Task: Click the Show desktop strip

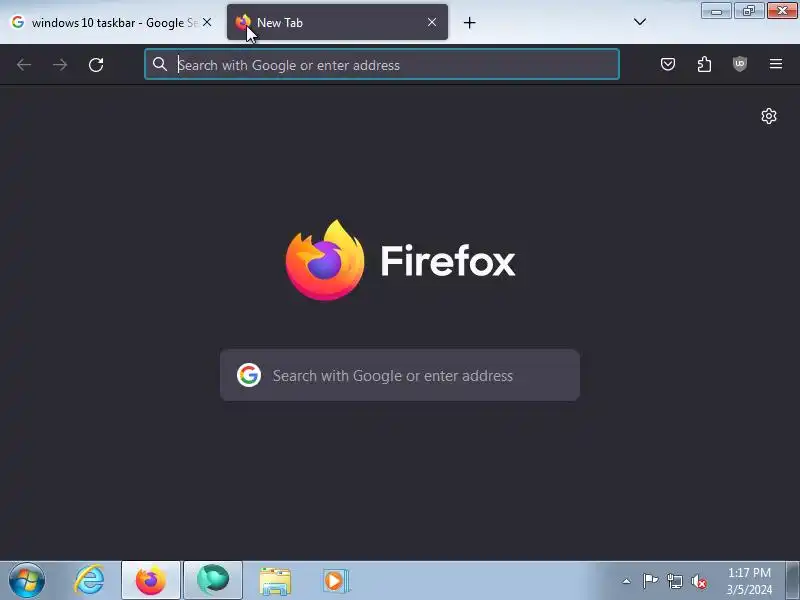Action: pyautogui.click(x=792, y=581)
